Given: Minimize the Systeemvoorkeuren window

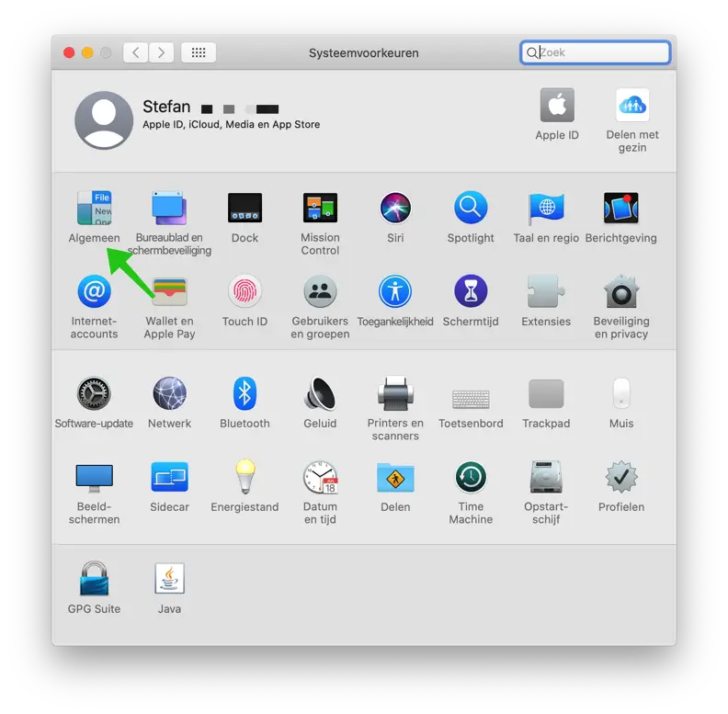Looking at the screenshot, I should coord(87,52).
